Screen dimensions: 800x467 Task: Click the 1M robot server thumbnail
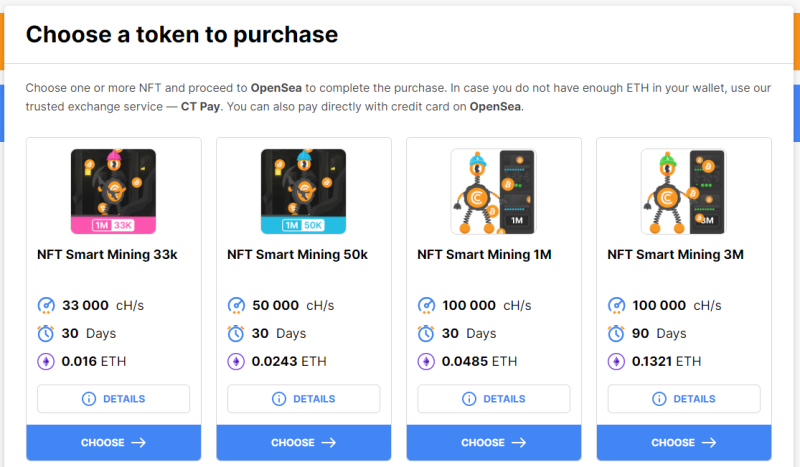(493, 191)
